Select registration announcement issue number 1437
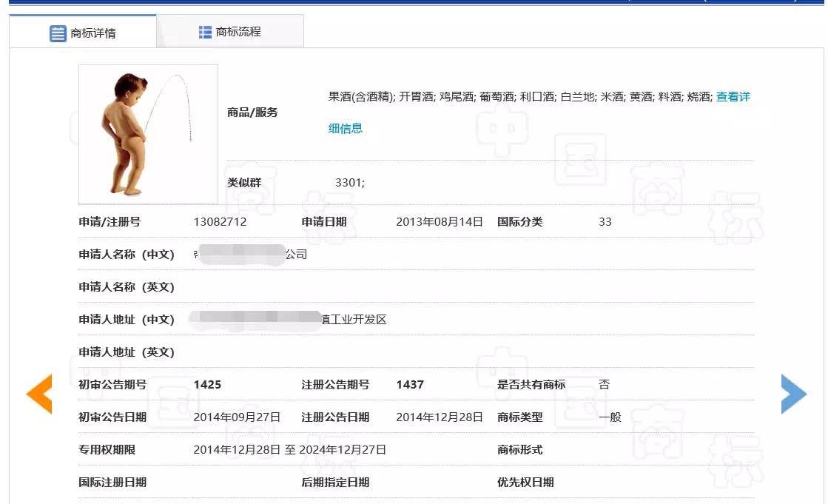The width and height of the screenshot is (828, 504). coord(411,385)
